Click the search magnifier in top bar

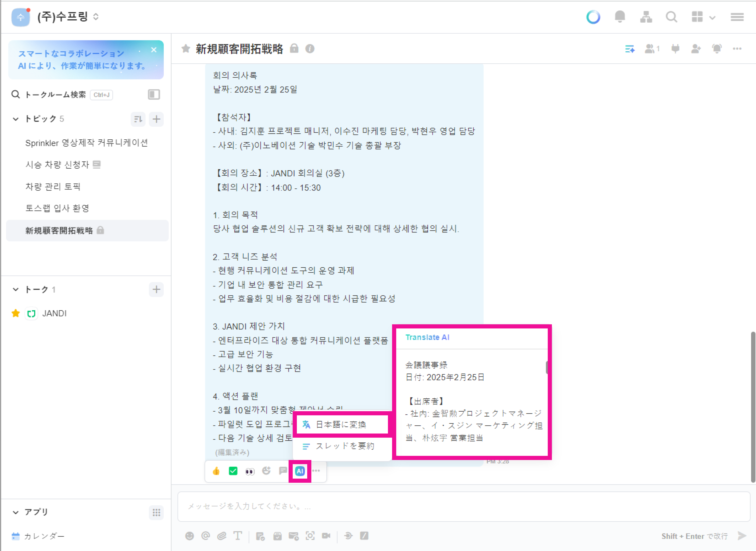(671, 17)
